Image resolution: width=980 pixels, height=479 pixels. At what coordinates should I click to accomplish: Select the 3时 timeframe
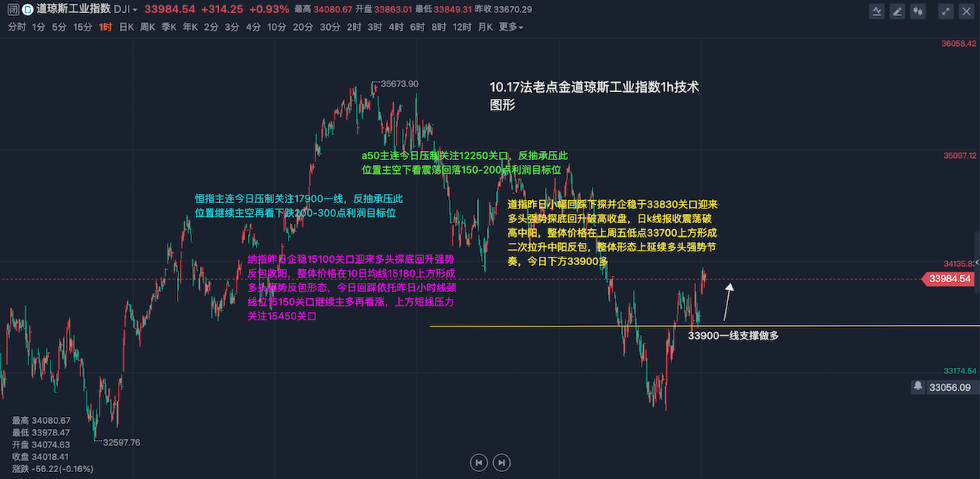(374, 27)
